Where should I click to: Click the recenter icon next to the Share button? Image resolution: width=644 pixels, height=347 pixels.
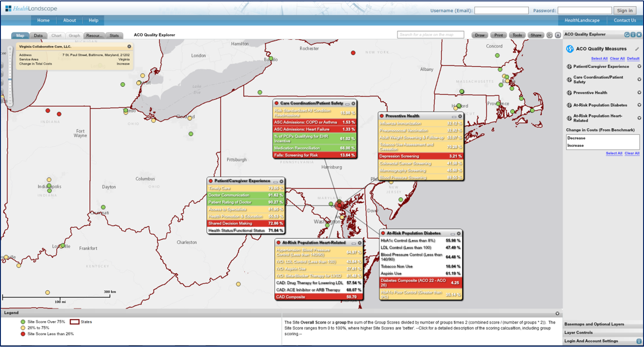[550, 35]
